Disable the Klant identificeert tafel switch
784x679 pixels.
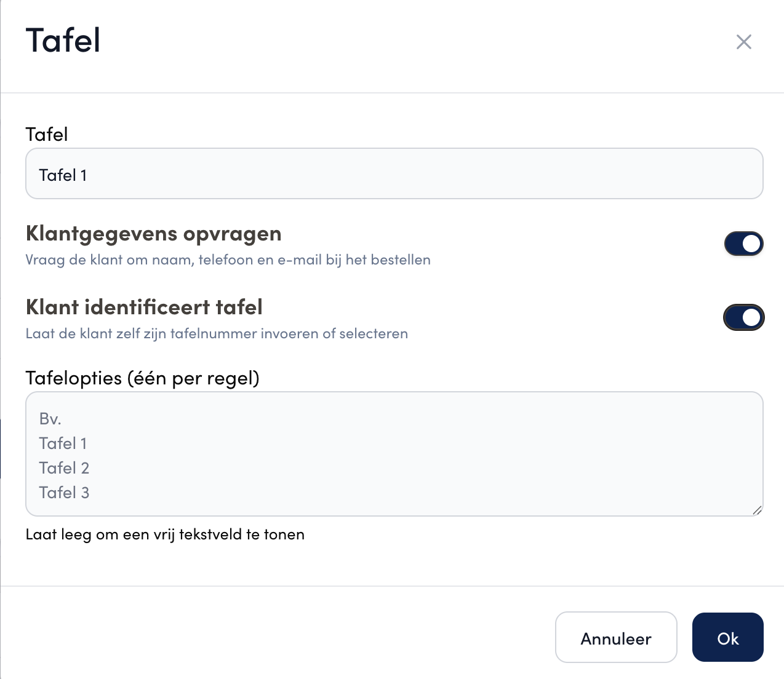click(x=743, y=317)
